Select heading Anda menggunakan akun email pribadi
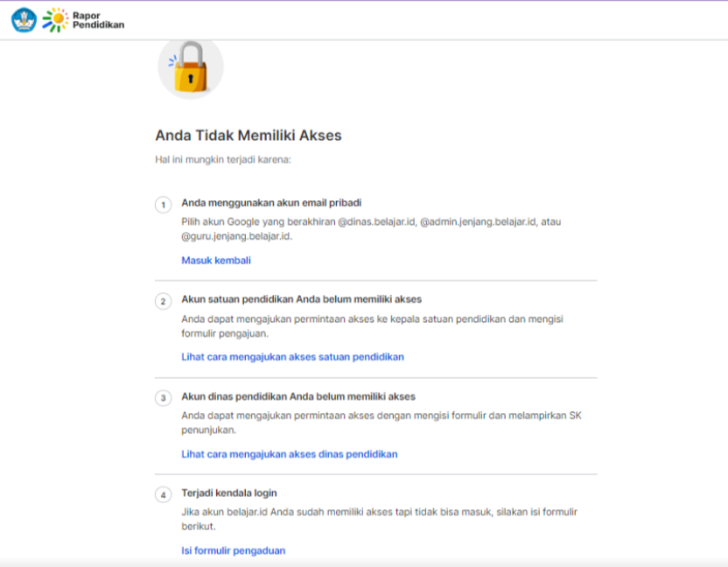The image size is (728, 567). [271, 203]
